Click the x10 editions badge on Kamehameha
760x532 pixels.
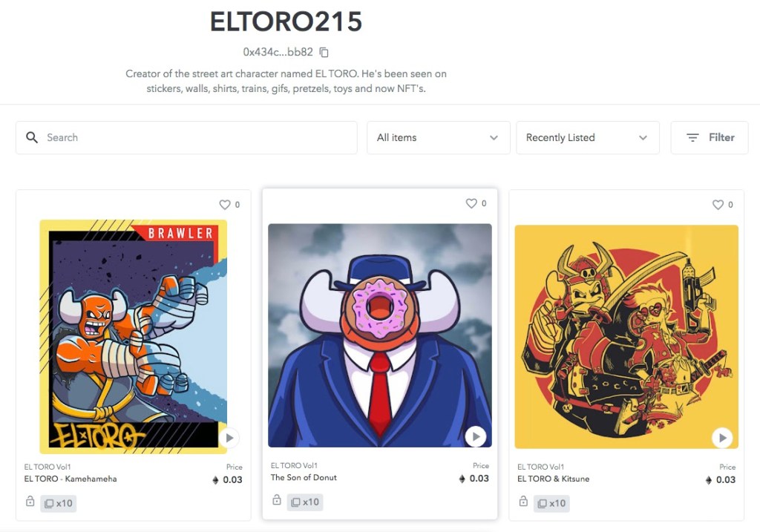(59, 503)
